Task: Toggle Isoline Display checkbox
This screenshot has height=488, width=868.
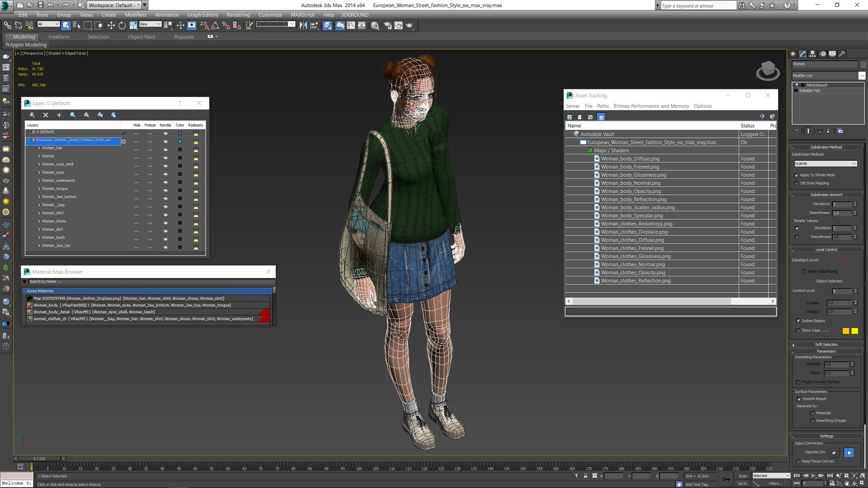Action: point(798,321)
